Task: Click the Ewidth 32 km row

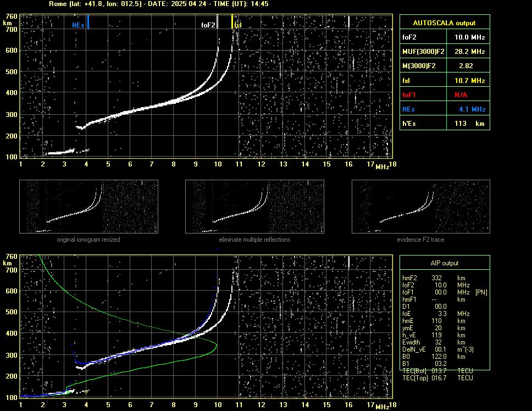Action: (434, 342)
